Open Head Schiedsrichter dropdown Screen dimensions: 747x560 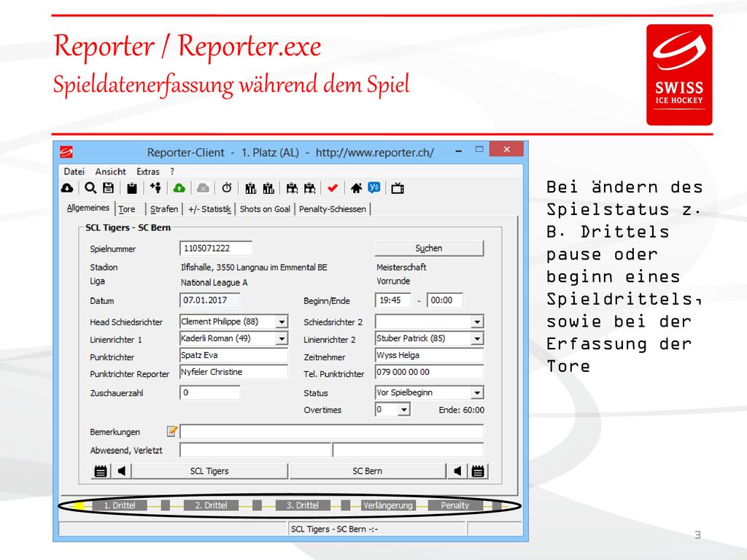point(282,322)
